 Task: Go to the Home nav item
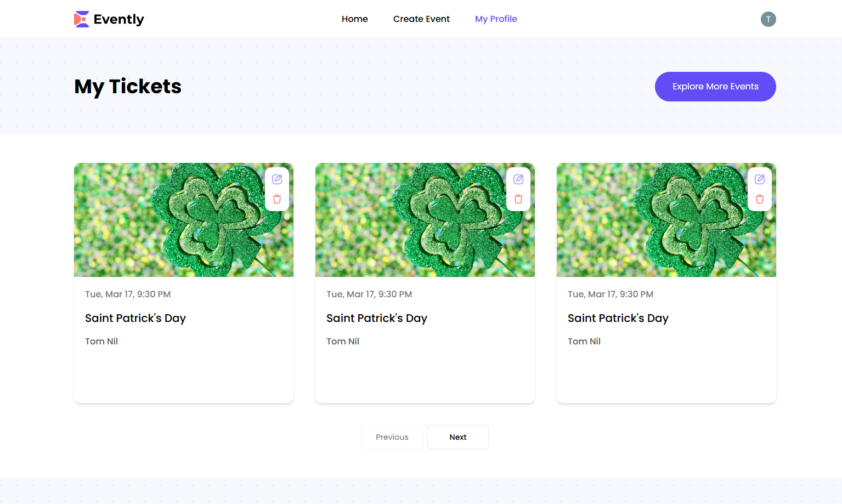click(355, 19)
